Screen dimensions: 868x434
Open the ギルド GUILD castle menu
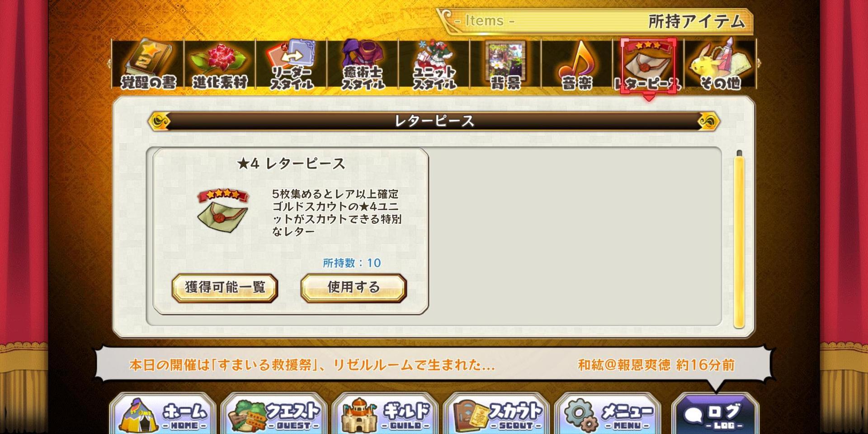(x=385, y=414)
